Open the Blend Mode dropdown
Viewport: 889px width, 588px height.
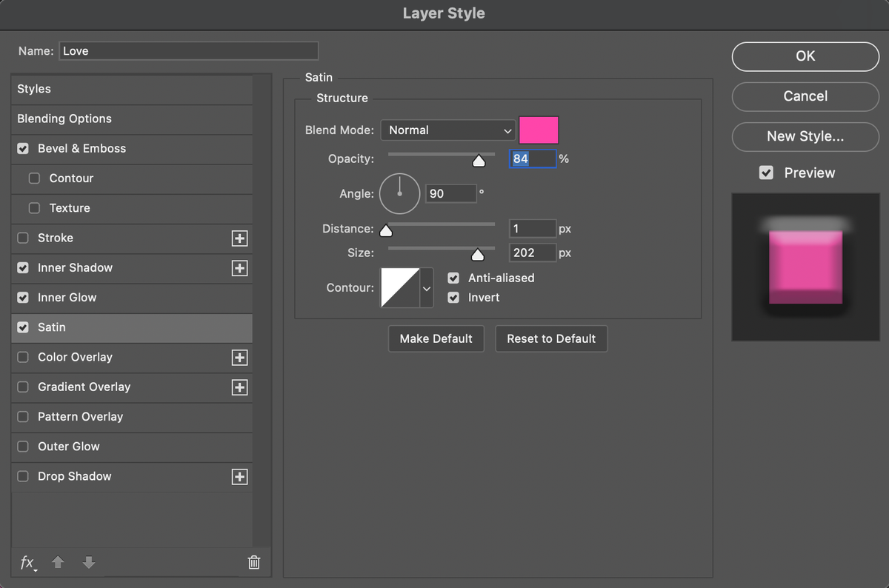447,130
